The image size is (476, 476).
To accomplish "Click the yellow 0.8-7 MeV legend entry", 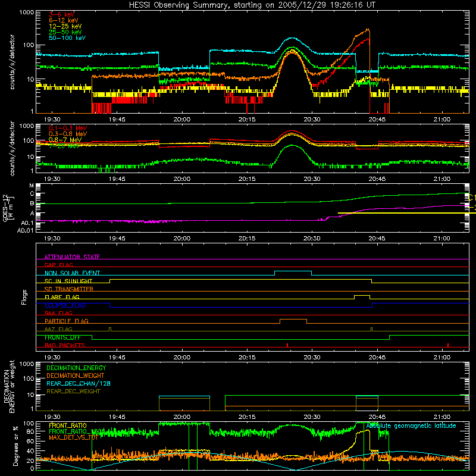I will (x=65, y=140).
